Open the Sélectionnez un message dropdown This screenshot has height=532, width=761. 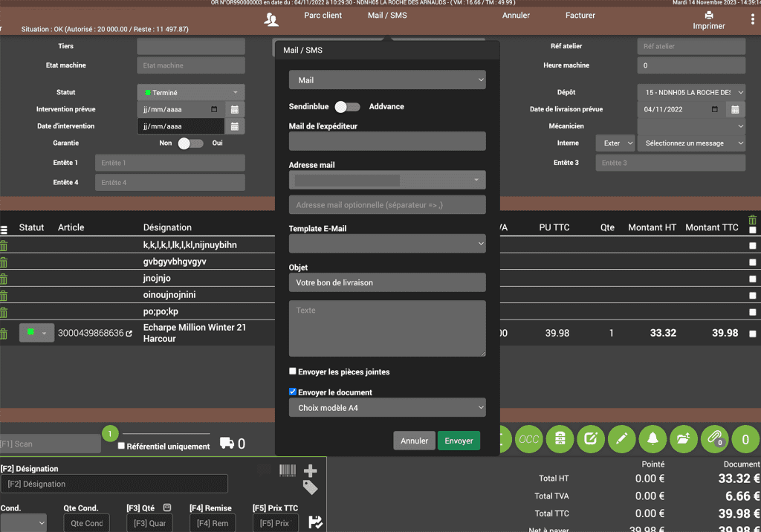coord(691,143)
